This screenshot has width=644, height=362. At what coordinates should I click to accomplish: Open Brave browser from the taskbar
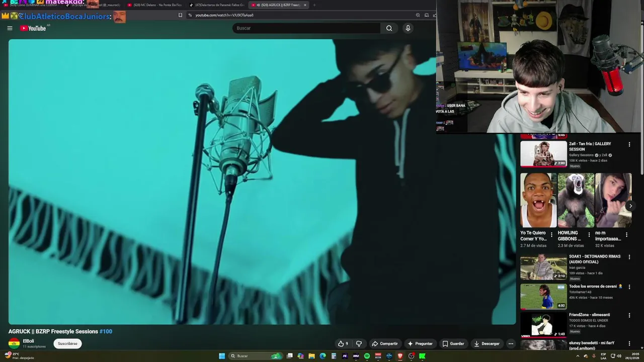click(400, 356)
